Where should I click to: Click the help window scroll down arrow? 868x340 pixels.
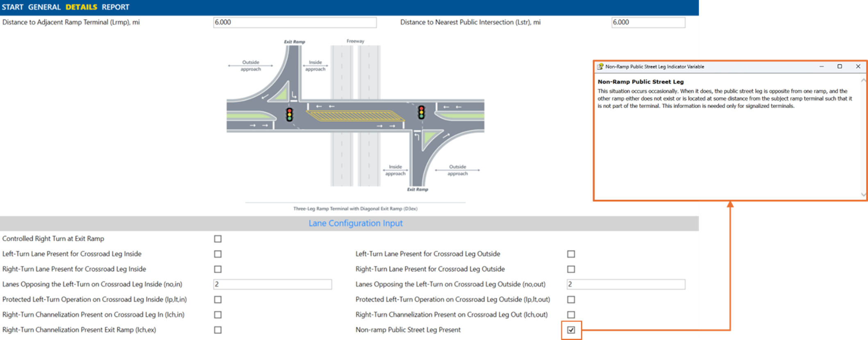tap(863, 195)
